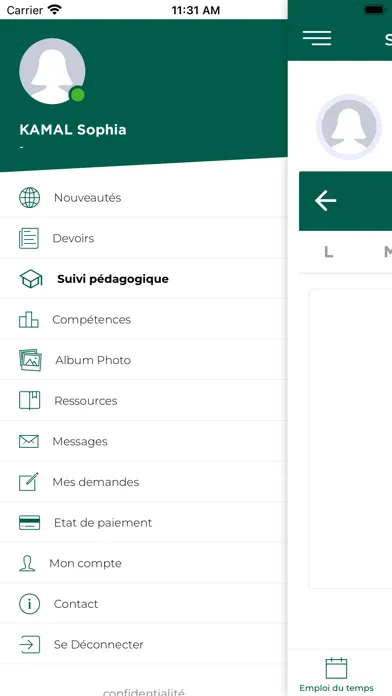392x696 pixels.
Task: Open the confidentialité link at the bottom
Action: (143, 692)
